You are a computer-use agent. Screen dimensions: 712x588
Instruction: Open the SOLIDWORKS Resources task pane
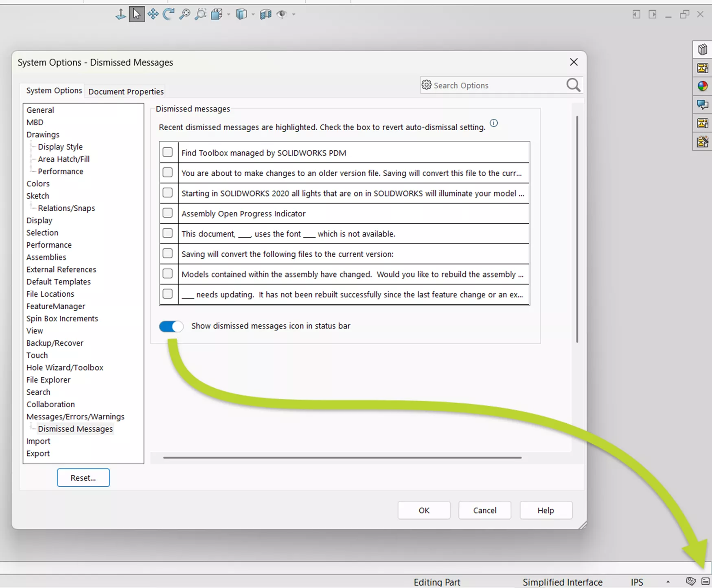702,50
